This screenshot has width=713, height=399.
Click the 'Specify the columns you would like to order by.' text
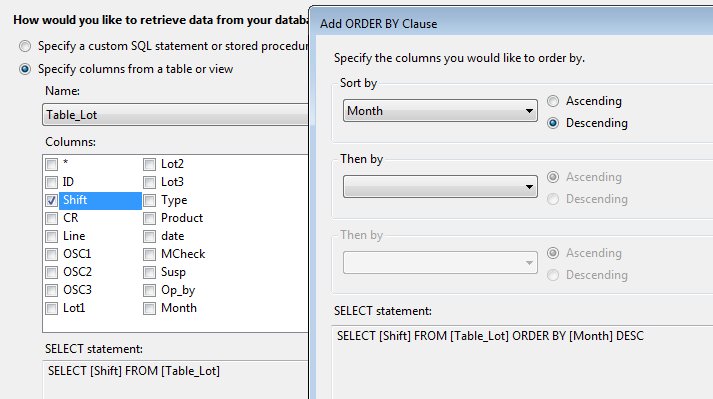pos(459,58)
